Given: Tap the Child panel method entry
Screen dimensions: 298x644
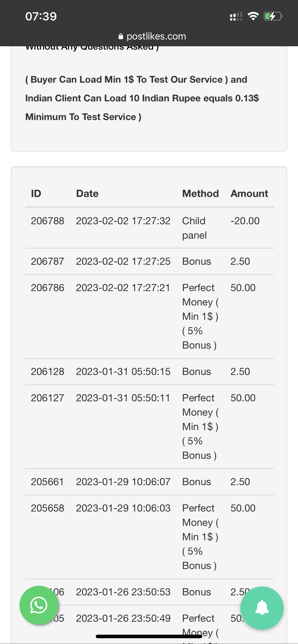Looking at the screenshot, I should 194,228.
